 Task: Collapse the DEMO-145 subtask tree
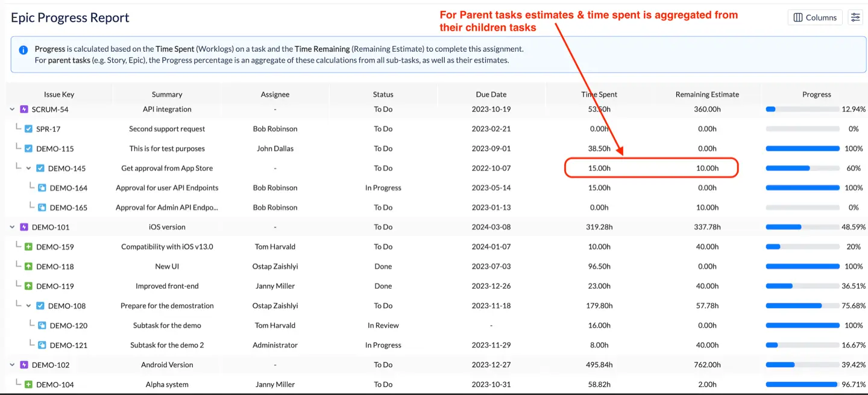pyautogui.click(x=28, y=169)
